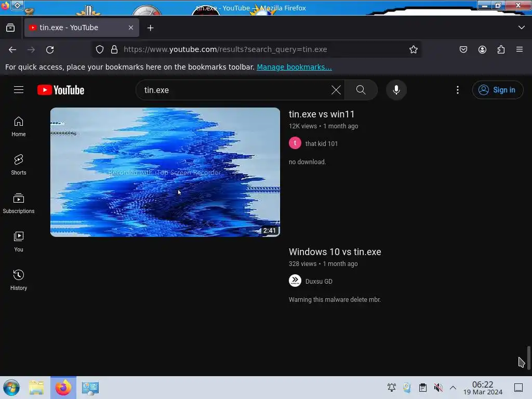Click the page vertical scrollbar thumb
Image resolution: width=532 pixels, height=399 pixels.
point(528,357)
